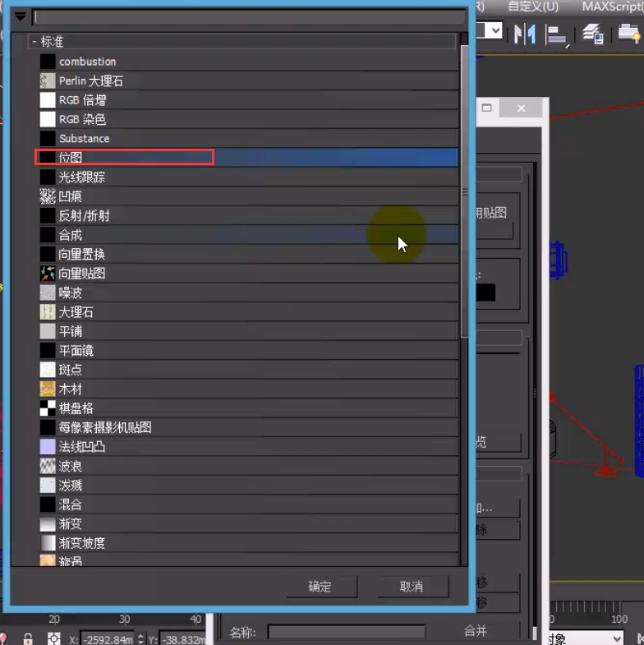This screenshot has height=645, width=644.
Task: Open the Layer Manager icon
Action: coord(593,34)
